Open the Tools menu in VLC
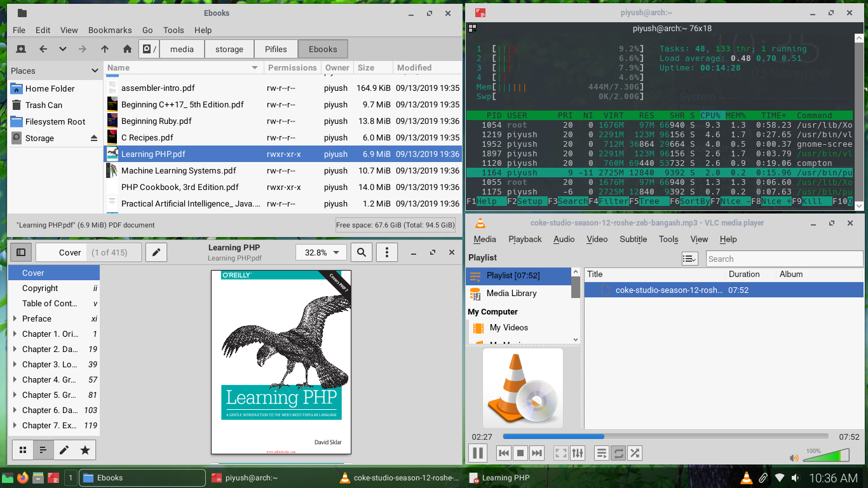This screenshot has height=488, width=868. click(668, 239)
